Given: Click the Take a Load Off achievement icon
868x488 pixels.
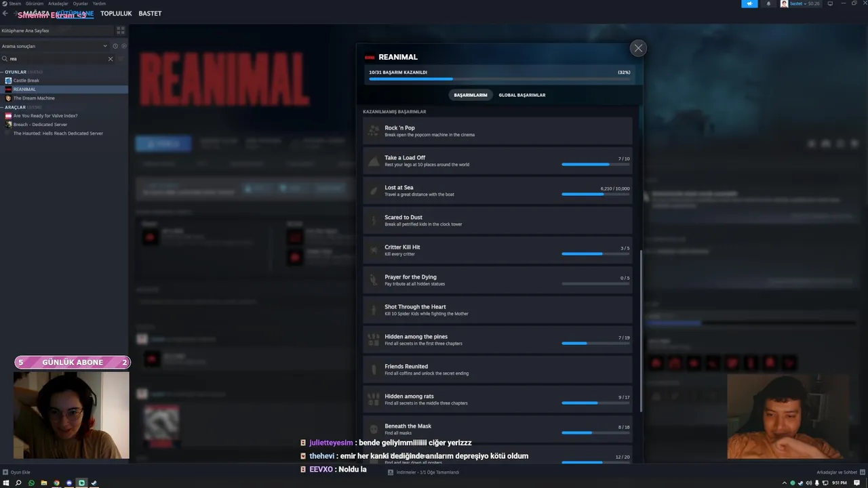Looking at the screenshot, I should pos(374,161).
